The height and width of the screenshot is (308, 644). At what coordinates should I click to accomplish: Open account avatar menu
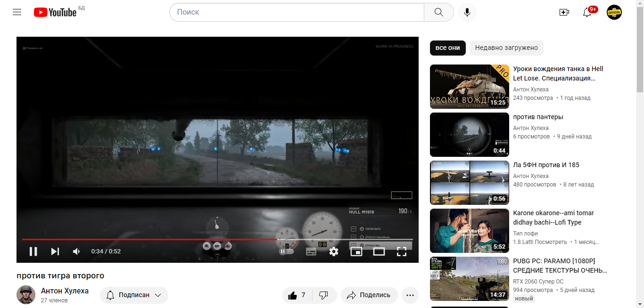coord(614,12)
